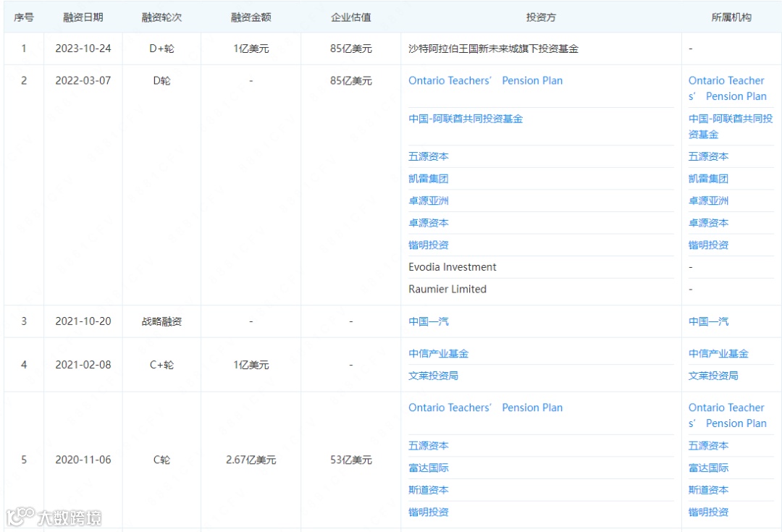Open 中国-阿联酋共同投资基金 institution link in 所属机构 column
This screenshot has height=532, width=782.
pos(731,127)
